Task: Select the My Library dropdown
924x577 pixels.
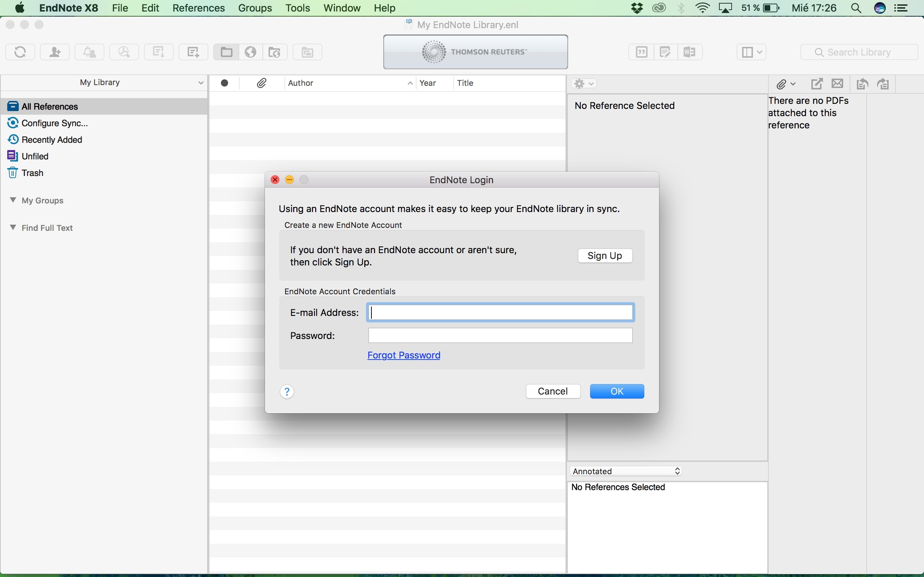Action: 106,83
